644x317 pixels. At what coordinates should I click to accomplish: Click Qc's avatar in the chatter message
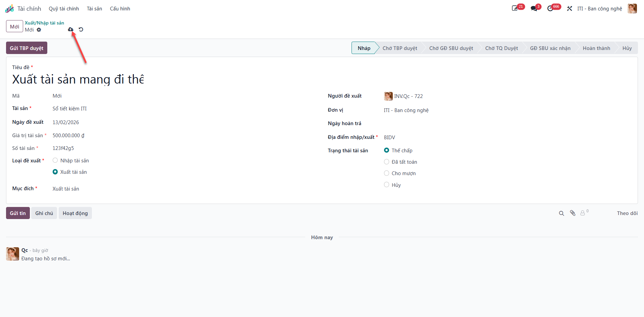(13, 254)
